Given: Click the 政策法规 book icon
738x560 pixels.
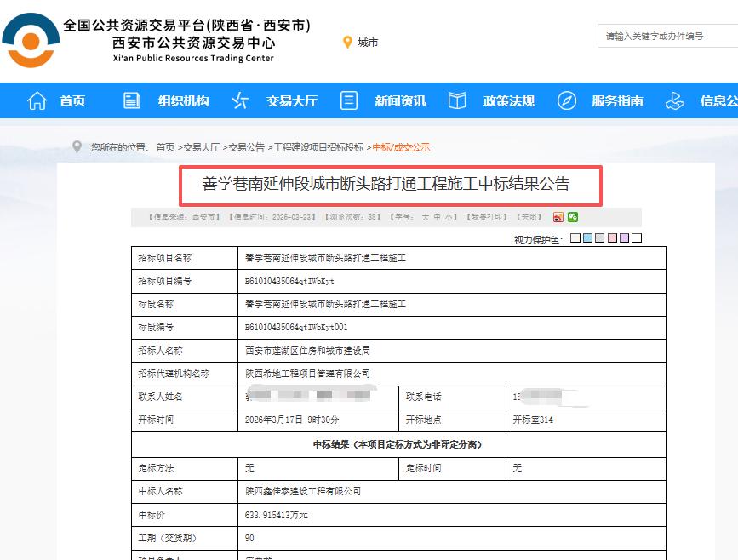Looking at the screenshot, I should pyautogui.click(x=456, y=100).
